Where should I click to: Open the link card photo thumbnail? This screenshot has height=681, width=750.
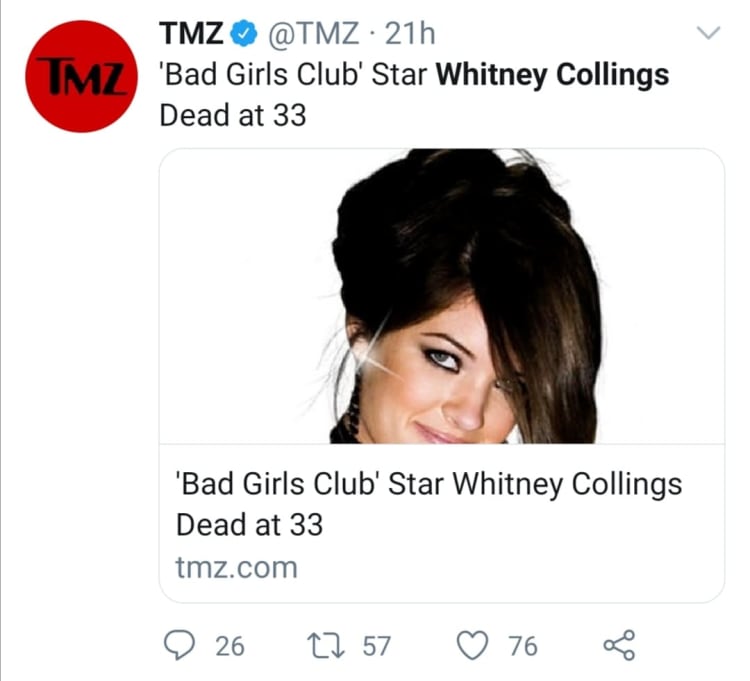[x=442, y=296]
